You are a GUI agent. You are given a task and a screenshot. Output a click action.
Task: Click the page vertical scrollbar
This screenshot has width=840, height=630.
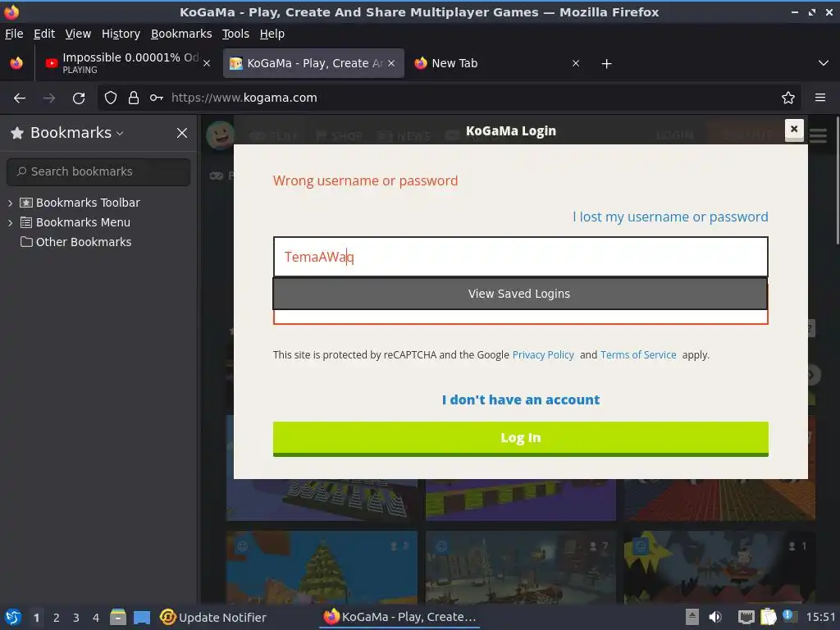[x=836, y=180]
